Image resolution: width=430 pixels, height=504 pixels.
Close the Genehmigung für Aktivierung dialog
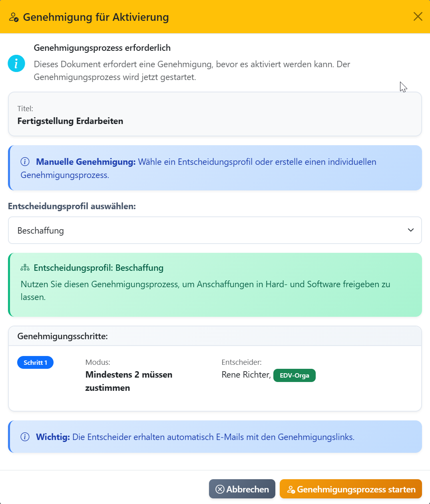(x=418, y=16)
